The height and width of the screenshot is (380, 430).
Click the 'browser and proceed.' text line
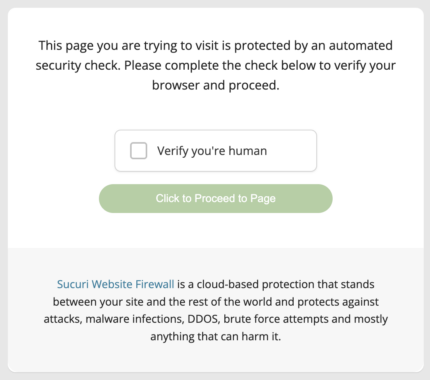(x=216, y=85)
